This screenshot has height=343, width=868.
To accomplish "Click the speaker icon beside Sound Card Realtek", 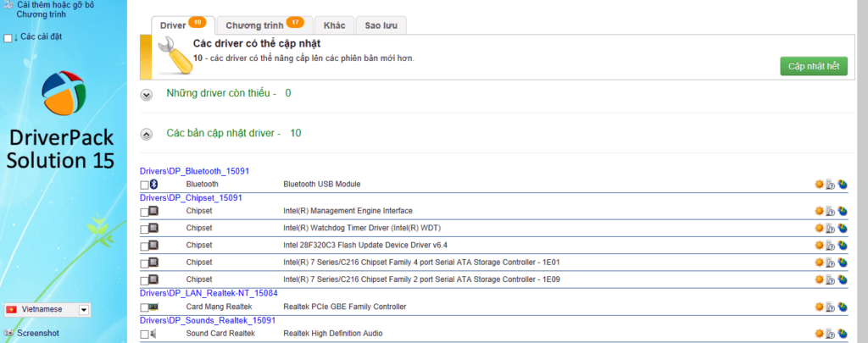I will 154,334.
